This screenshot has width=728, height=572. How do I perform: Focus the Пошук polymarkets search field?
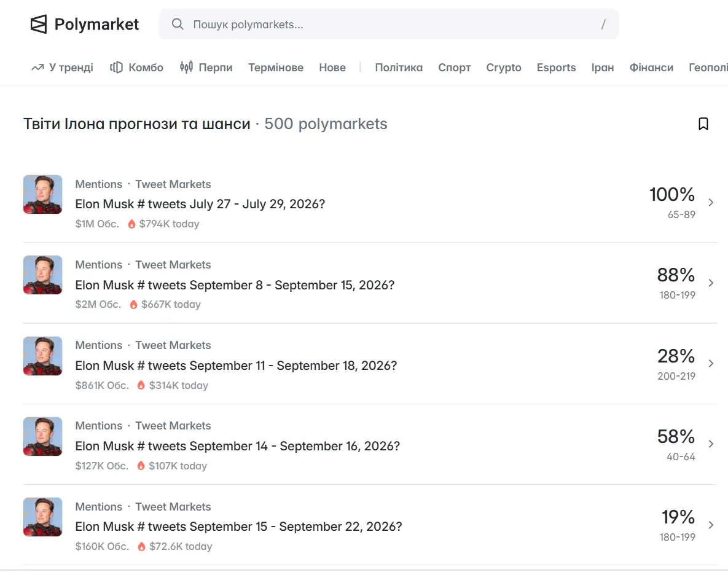(x=389, y=24)
